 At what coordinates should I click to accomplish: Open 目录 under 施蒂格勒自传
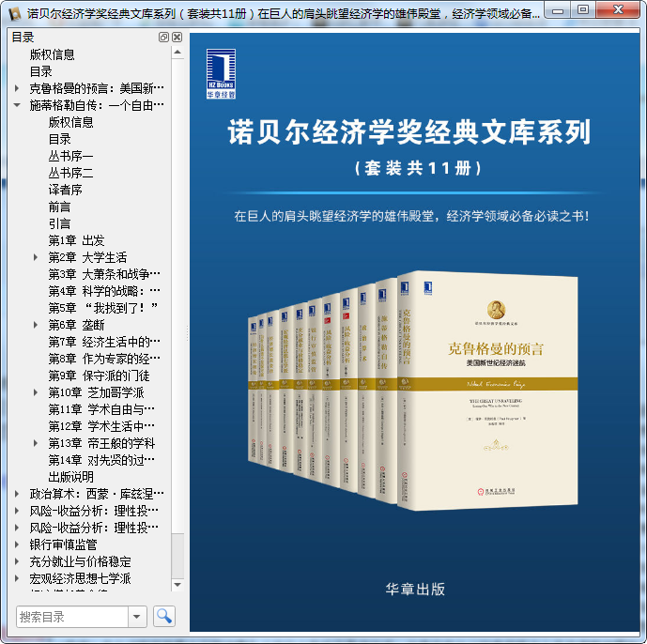coord(60,139)
